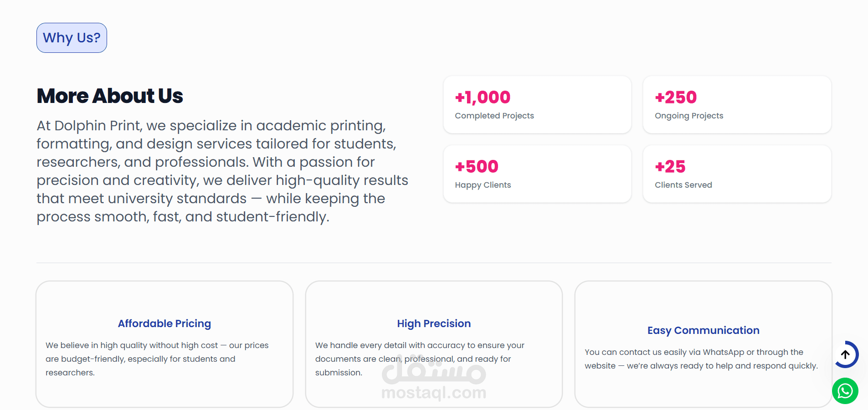Image resolution: width=868 pixels, height=410 pixels.
Task: Click the Easy Communication description text
Action: 701,359
